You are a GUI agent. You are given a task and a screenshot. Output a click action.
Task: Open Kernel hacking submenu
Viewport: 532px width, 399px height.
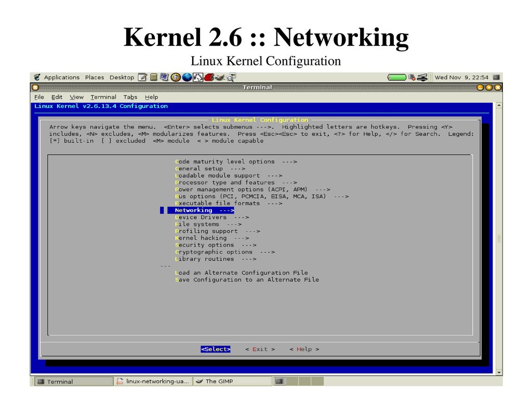click(212, 238)
